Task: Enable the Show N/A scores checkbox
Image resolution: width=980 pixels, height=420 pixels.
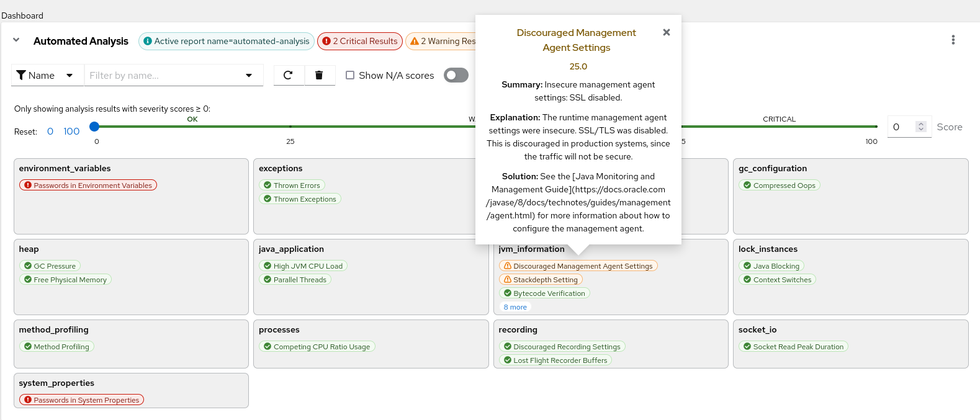Action: (350, 75)
